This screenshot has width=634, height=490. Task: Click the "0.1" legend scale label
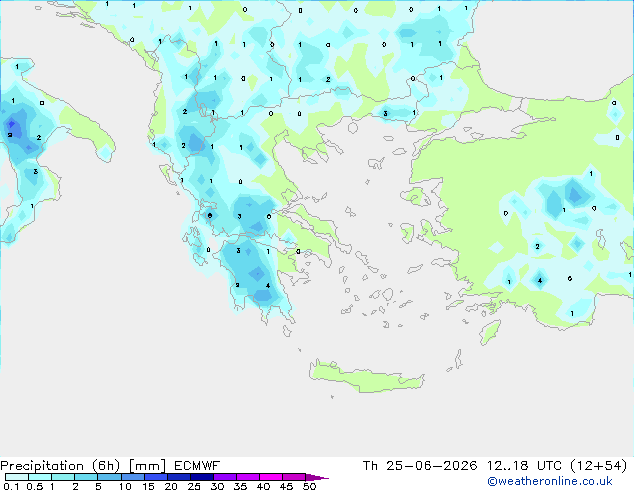point(11,486)
